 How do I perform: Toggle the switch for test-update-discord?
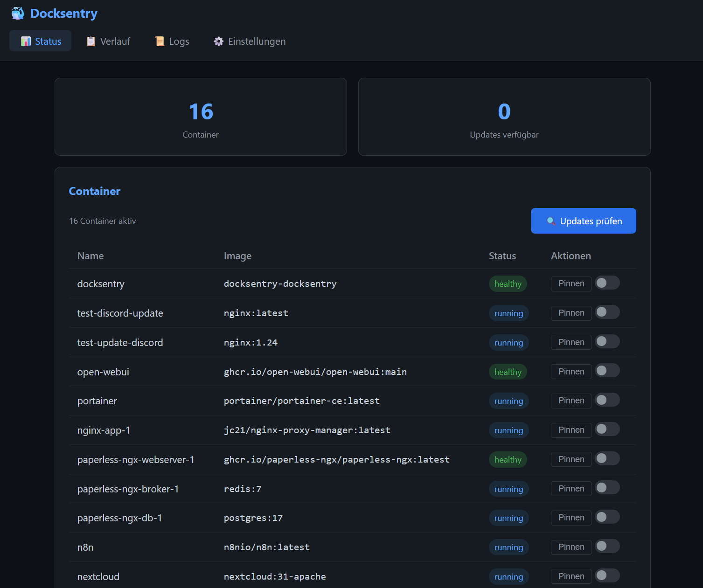pos(607,341)
